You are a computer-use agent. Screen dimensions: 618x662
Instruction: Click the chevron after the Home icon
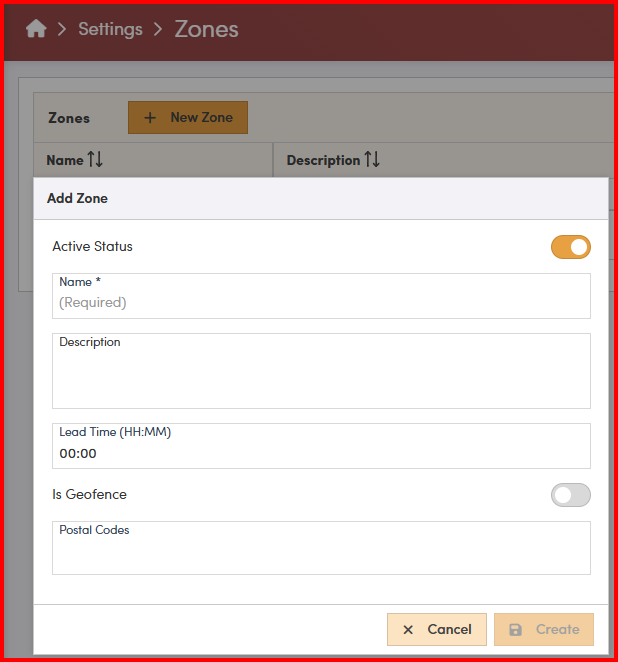[x=62, y=29]
